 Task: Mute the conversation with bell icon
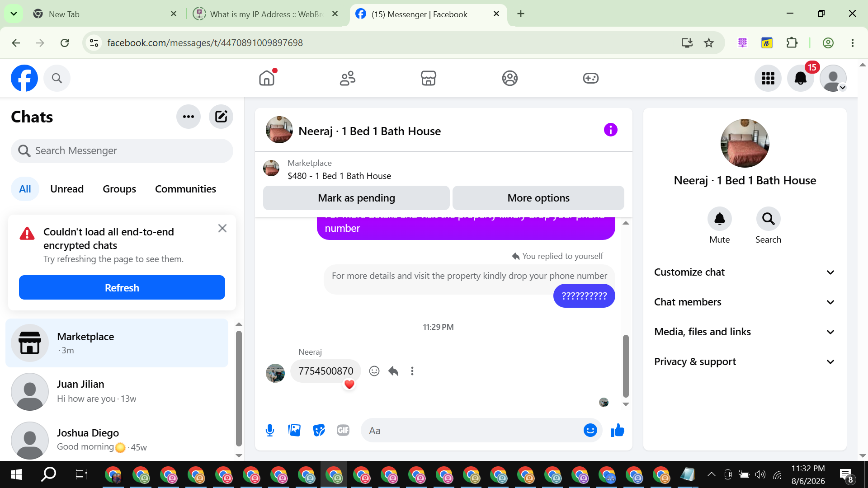coord(720,219)
